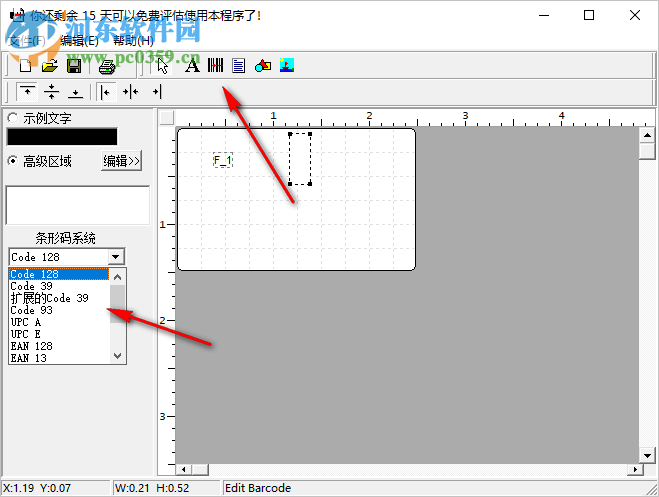This screenshot has height=497, width=659.
Task: Align selected objects to bottom
Action: pos(76,91)
